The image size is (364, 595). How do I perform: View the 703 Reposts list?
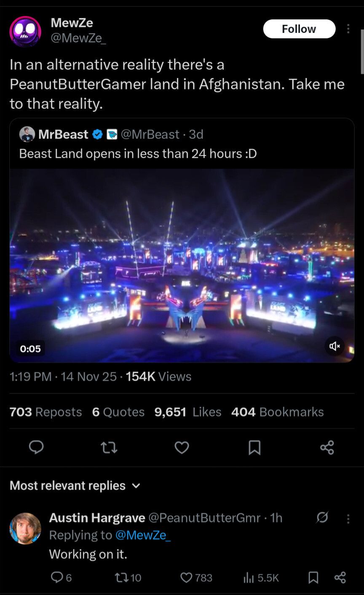tap(45, 412)
